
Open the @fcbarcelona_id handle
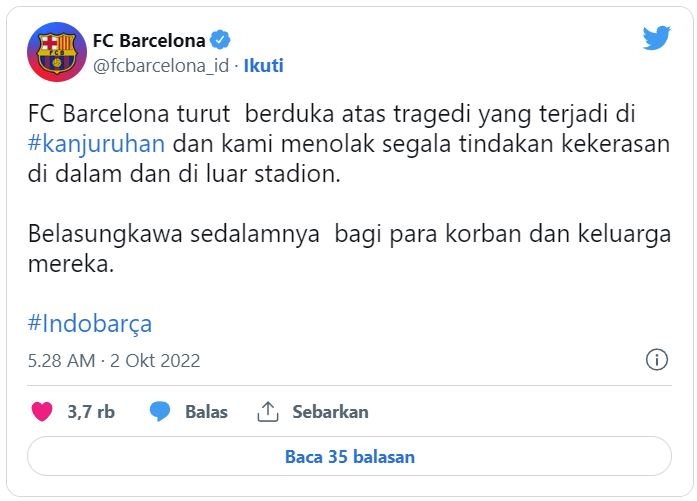(161, 65)
